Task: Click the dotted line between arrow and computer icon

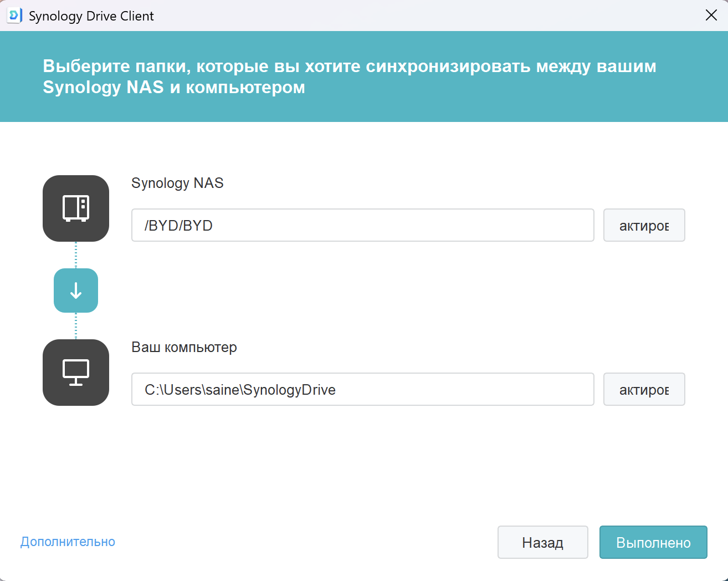Action: tap(76, 326)
